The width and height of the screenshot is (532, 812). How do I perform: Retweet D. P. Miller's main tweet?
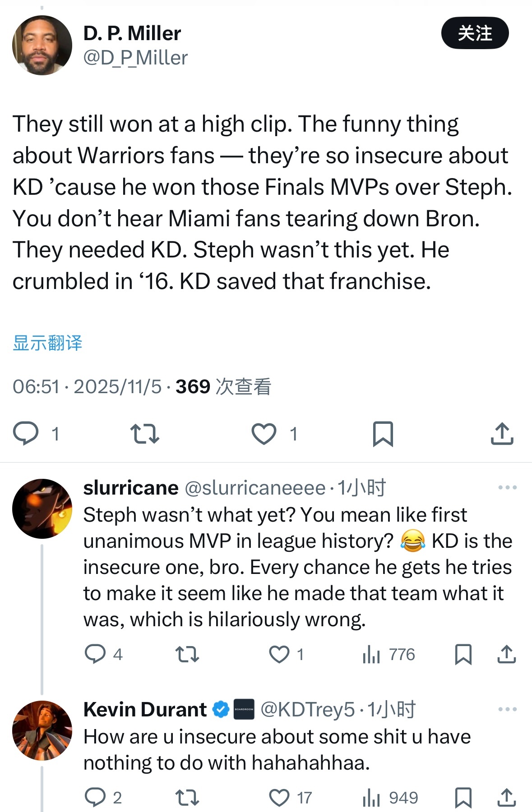click(x=144, y=434)
